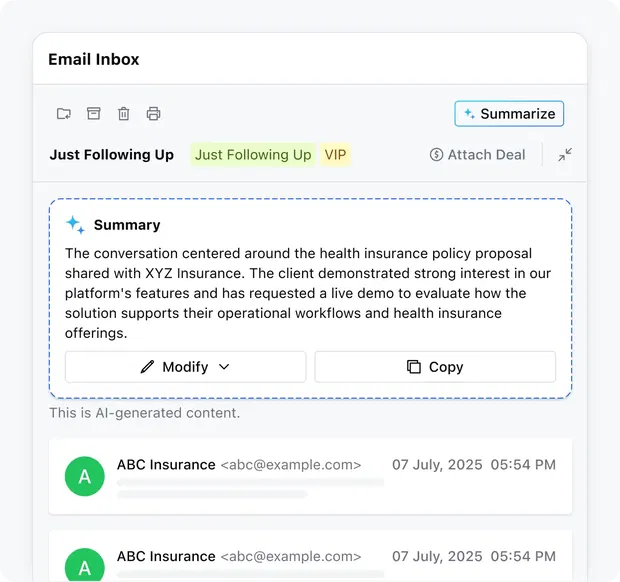Print the email using printer icon
The image size is (620, 582).
click(x=153, y=114)
